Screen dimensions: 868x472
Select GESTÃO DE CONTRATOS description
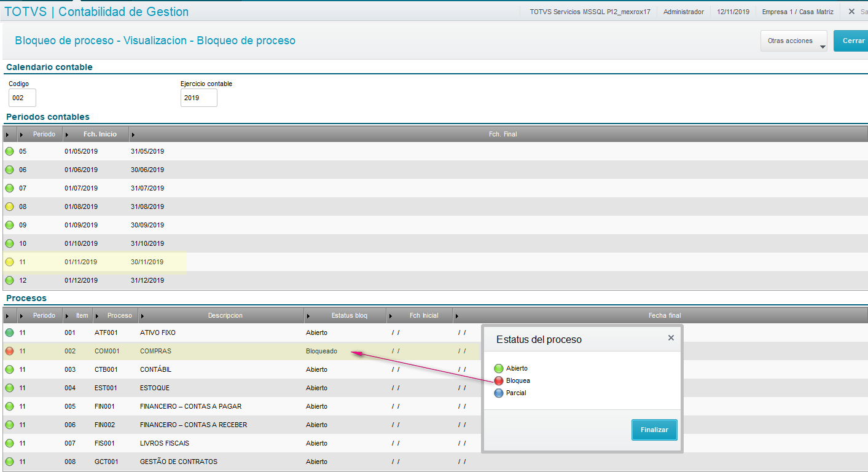pos(179,462)
